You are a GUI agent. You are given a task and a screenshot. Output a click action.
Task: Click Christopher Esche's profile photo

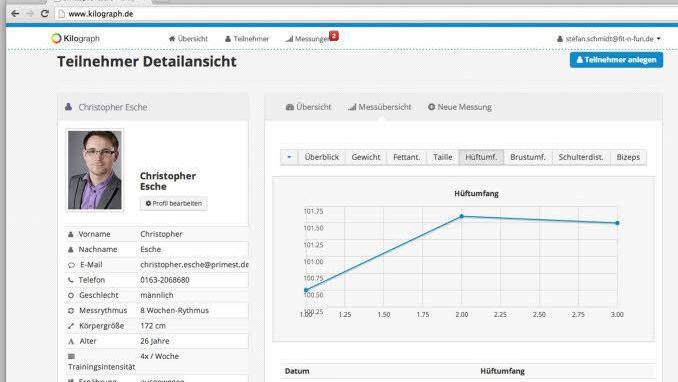tap(95, 170)
